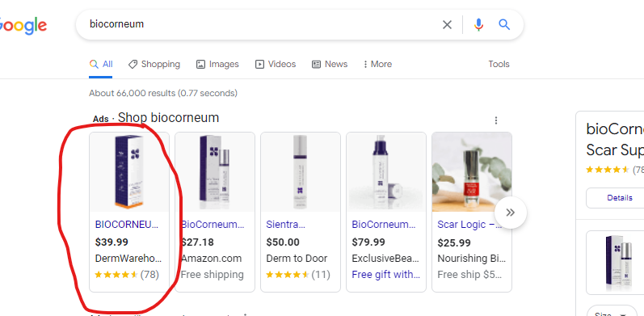This screenshot has height=316, width=644.
Task: Show more shopping ads with double-chevron arrow
Action: (511, 213)
